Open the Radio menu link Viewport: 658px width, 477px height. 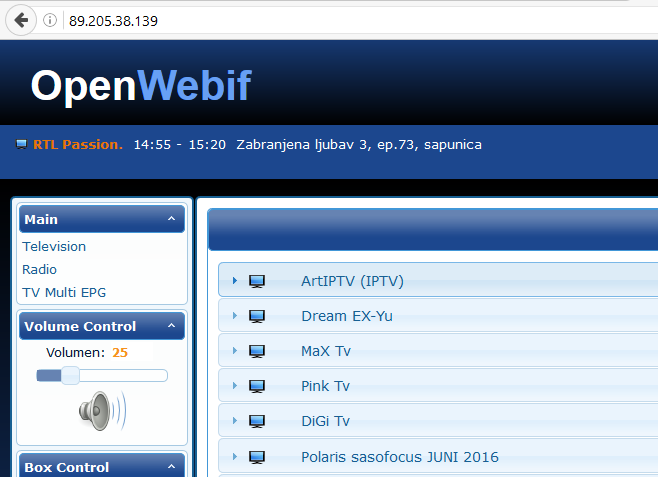39,269
